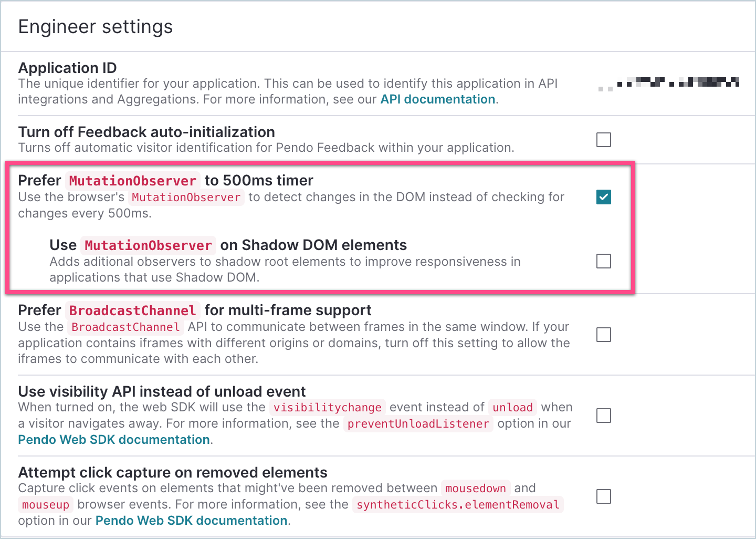Image resolution: width=756 pixels, height=539 pixels.
Task: Click the Application ID section title
Action: [68, 68]
